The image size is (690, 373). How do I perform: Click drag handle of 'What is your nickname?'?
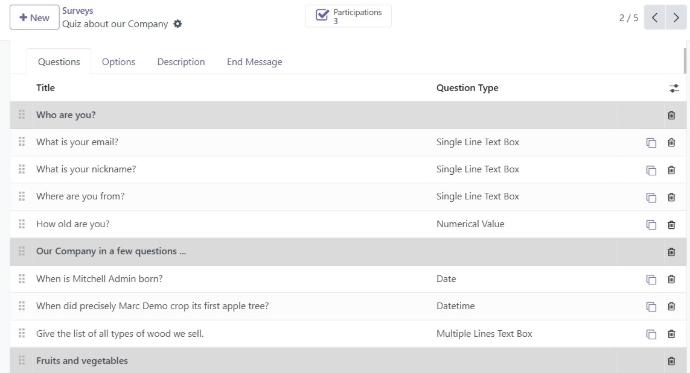(x=22, y=169)
